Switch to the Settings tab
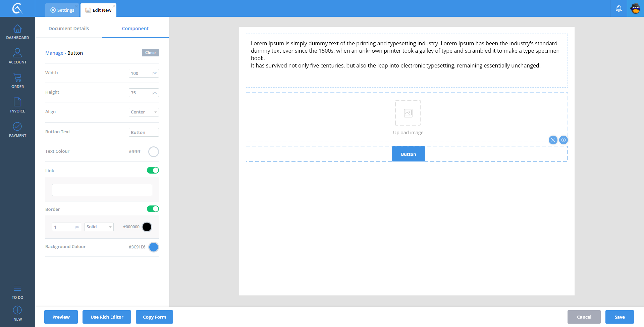Screen dimensions: 644x327 point(62,10)
